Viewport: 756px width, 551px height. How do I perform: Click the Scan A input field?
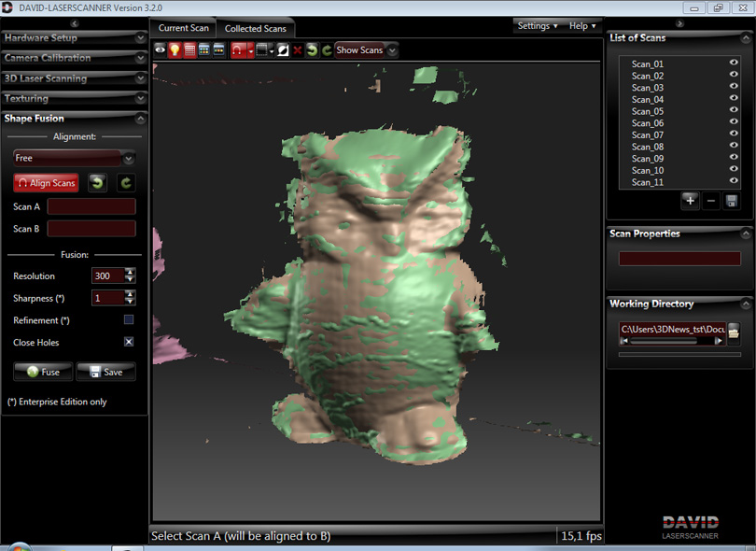coord(91,206)
